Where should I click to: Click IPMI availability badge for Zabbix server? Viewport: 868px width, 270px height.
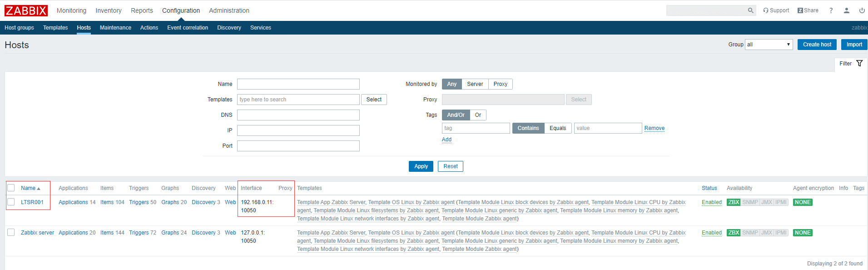tap(781, 233)
